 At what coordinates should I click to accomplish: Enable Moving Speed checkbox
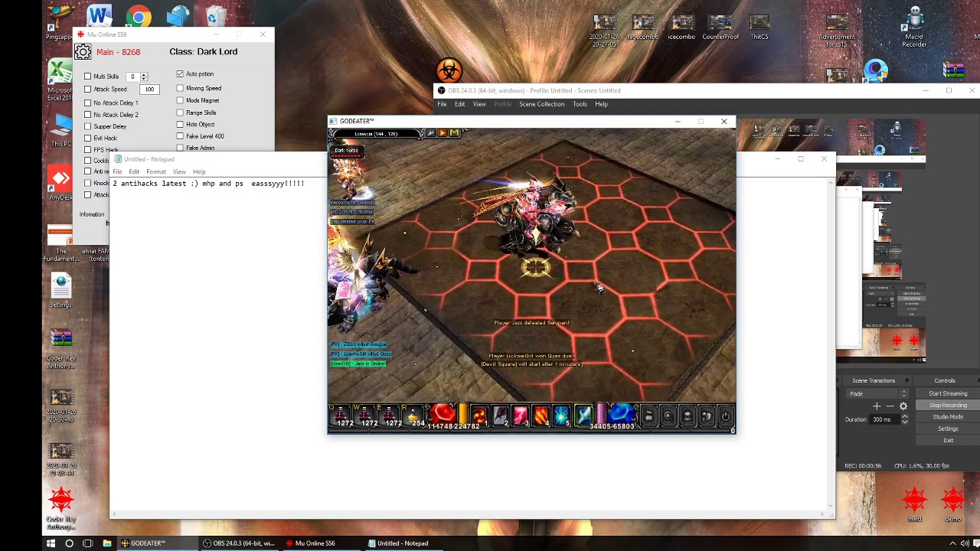pyautogui.click(x=180, y=88)
